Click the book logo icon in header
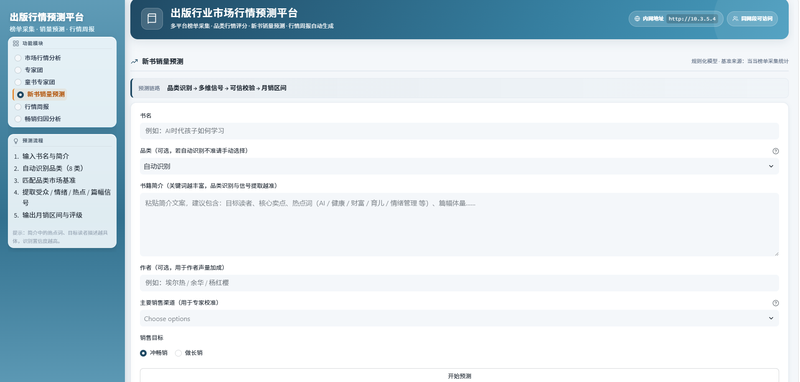 tap(152, 19)
